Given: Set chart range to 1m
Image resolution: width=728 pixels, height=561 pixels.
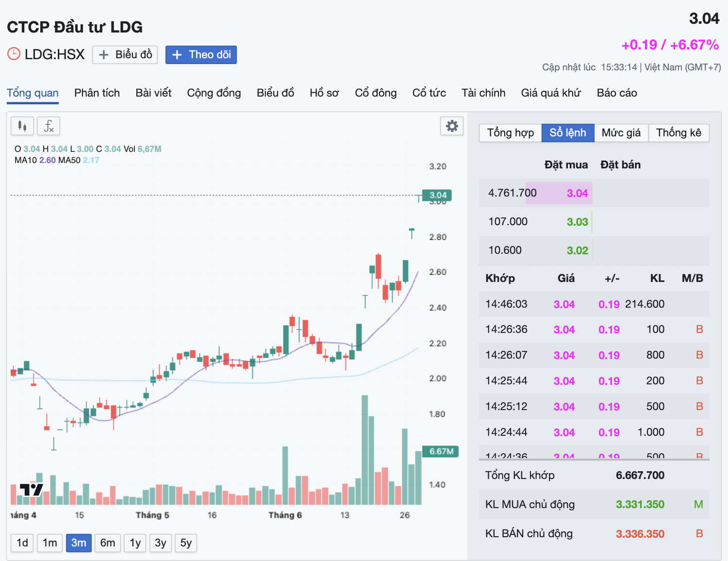Looking at the screenshot, I should pyautogui.click(x=50, y=543).
